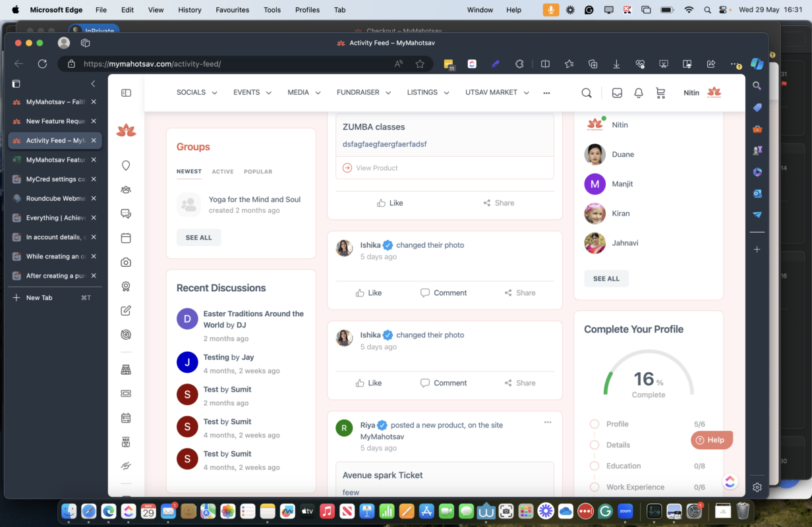Open the shopping cart icon
Viewport: 812px width, 527px height.
(x=660, y=93)
